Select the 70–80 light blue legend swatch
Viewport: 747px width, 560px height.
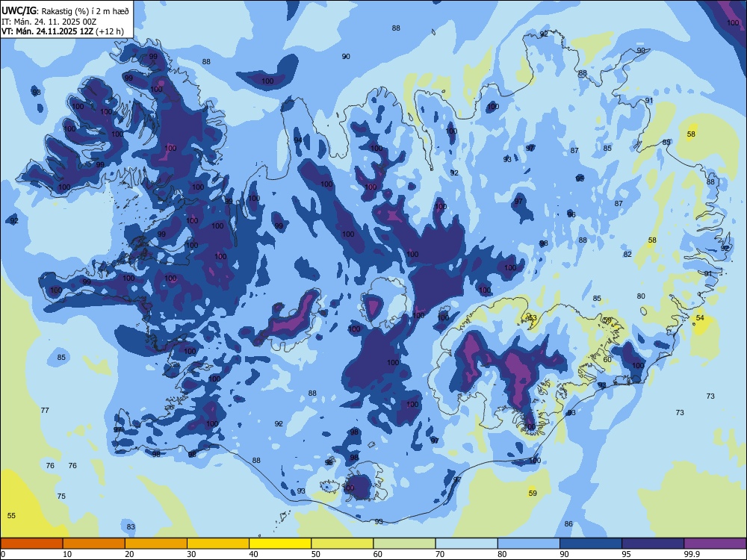click(466, 544)
